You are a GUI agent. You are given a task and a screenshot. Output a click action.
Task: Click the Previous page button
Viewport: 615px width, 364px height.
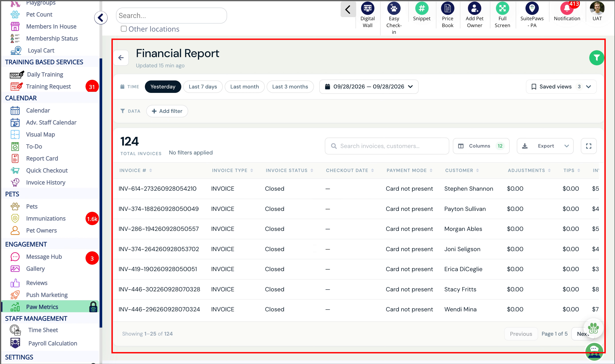pos(521,334)
